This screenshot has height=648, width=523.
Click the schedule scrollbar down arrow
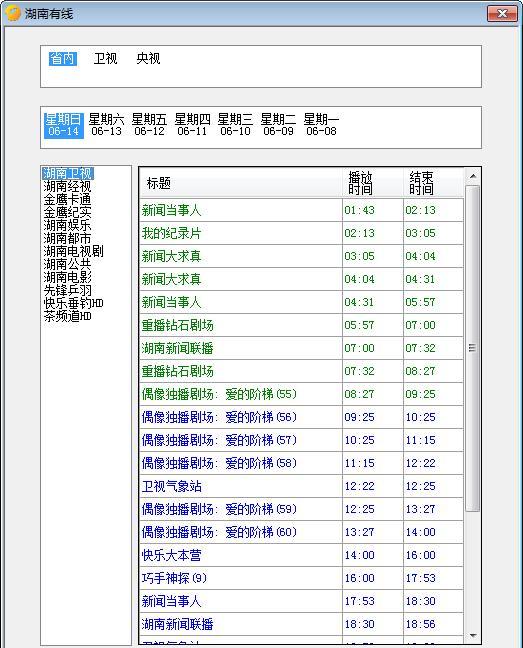pos(473,635)
